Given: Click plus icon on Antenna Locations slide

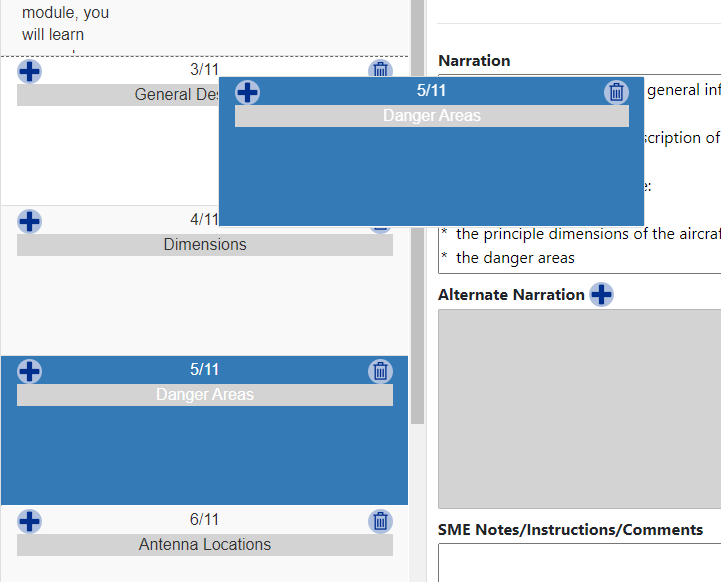Looking at the screenshot, I should (x=30, y=521).
